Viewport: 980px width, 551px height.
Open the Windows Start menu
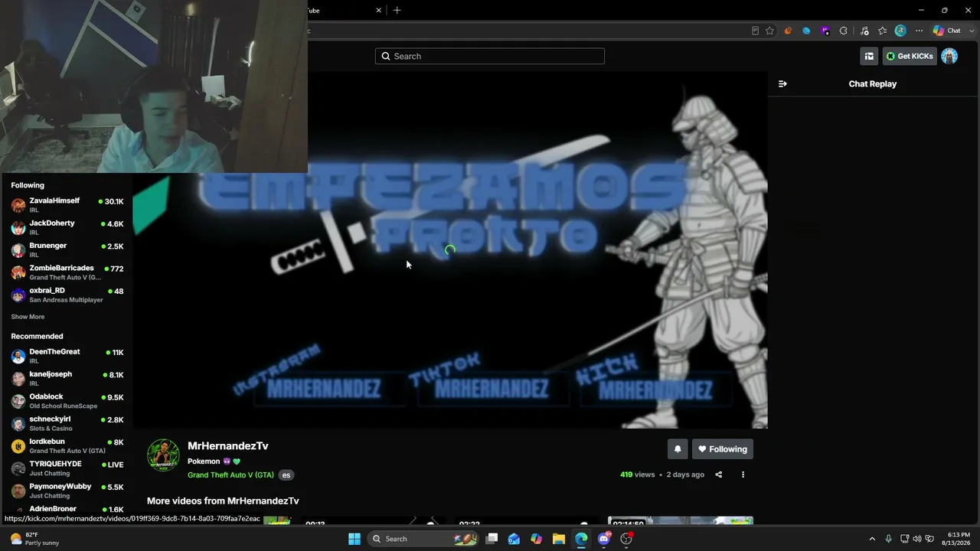(354, 539)
